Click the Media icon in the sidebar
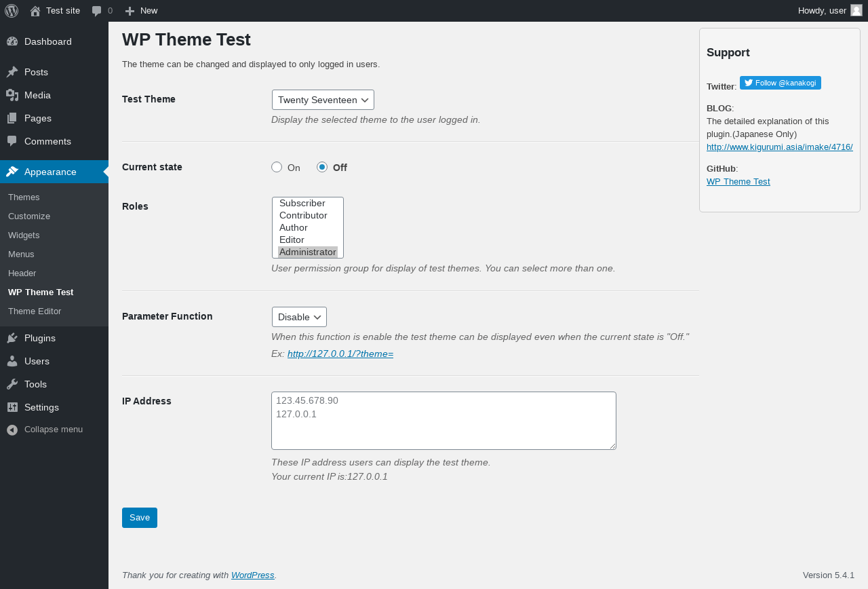This screenshot has height=589, width=868. point(12,95)
